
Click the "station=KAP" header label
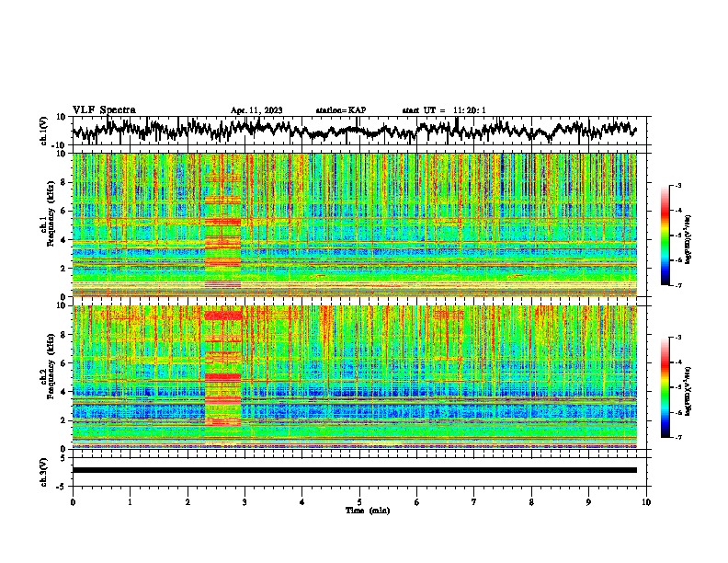[x=341, y=110]
